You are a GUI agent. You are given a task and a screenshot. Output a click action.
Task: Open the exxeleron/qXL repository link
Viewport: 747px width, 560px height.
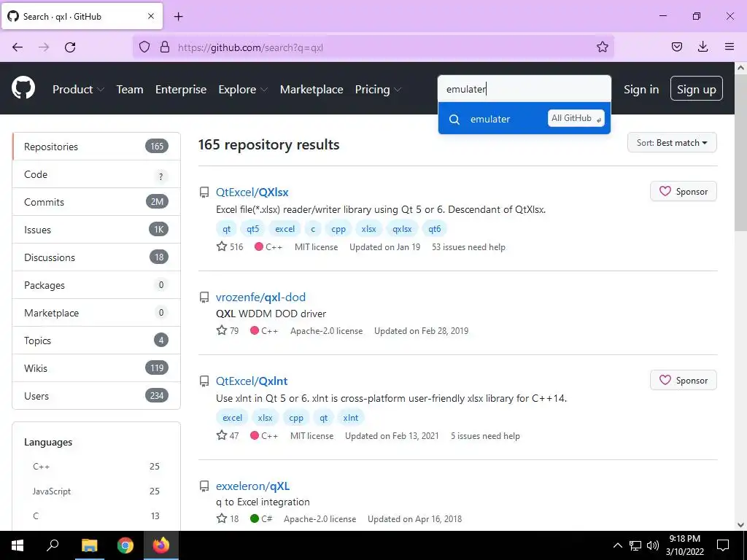point(252,486)
